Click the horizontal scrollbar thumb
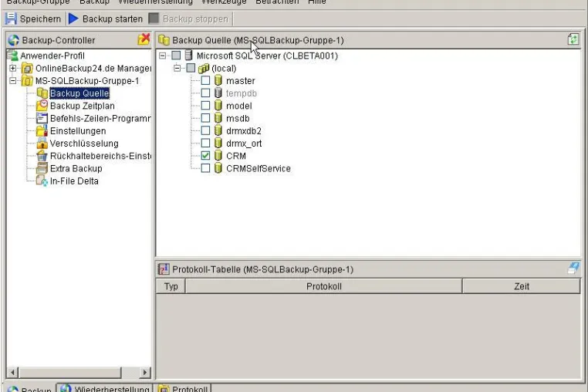 coord(69,372)
